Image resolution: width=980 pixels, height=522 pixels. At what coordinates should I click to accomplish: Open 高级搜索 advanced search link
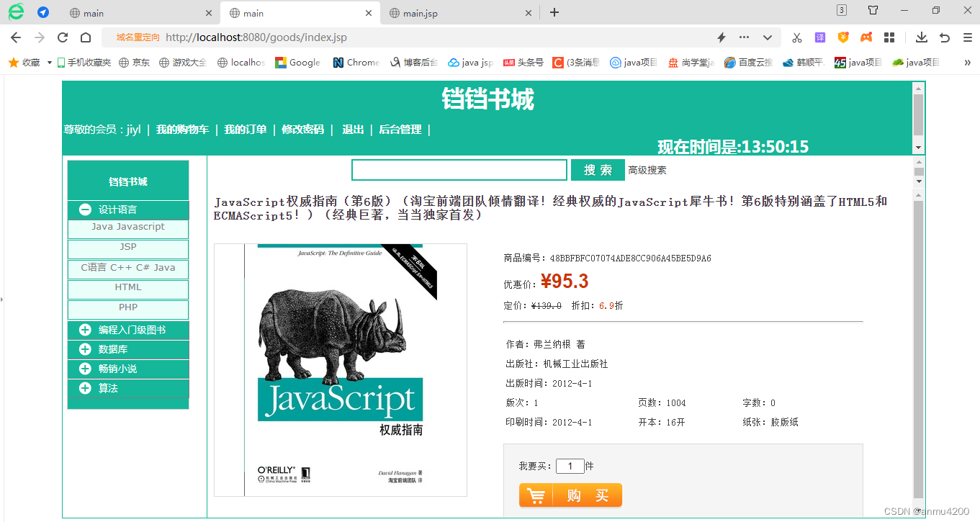click(x=647, y=171)
